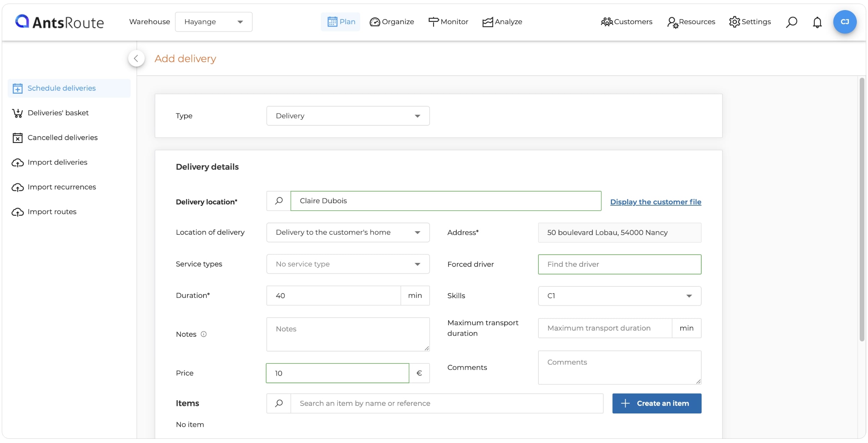This screenshot has height=443, width=868.
Task: Click the Cancelled deliveries calendar-x icon
Action: click(18, 138)
